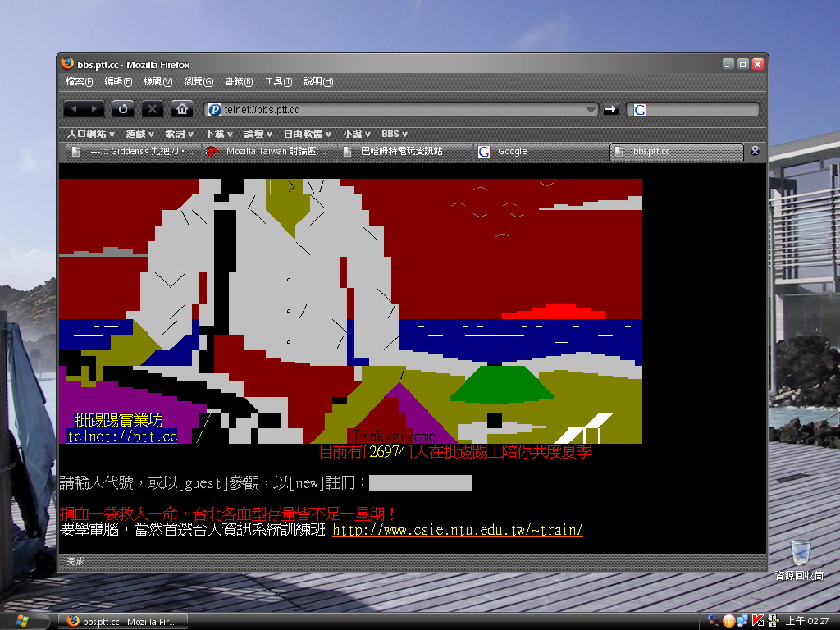Image resolution: width=840 pixels, height=630 pixels.
Task: Click the browser forward arrow button
Action: click(94, 109)
